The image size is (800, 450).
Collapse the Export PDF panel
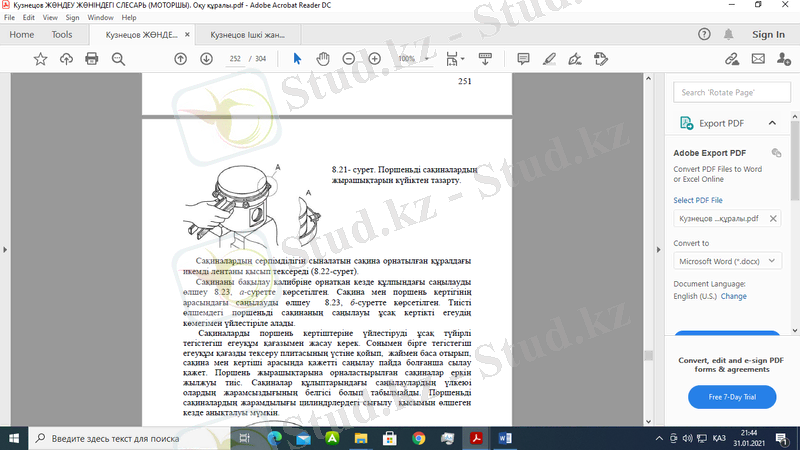point(771,123)
